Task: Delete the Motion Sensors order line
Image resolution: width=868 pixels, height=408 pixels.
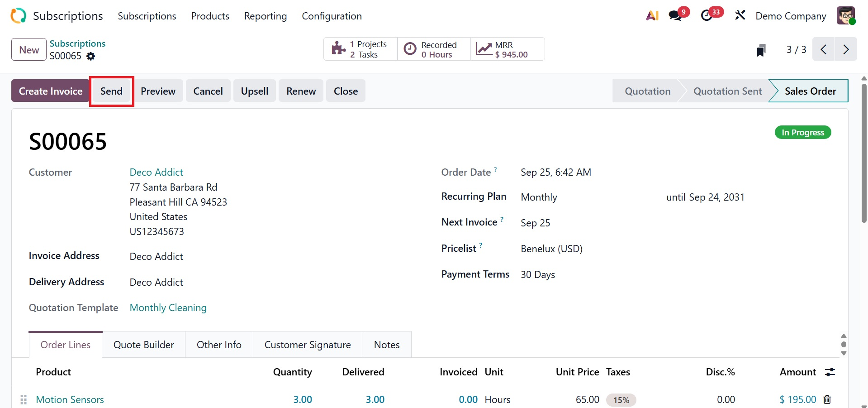Action: tap(827, 399)
